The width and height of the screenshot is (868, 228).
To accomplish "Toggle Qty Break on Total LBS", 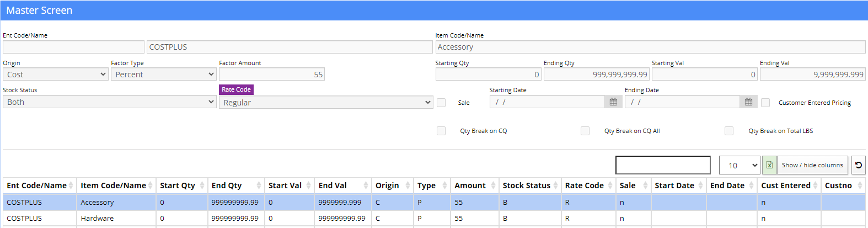I will (729, 131).
